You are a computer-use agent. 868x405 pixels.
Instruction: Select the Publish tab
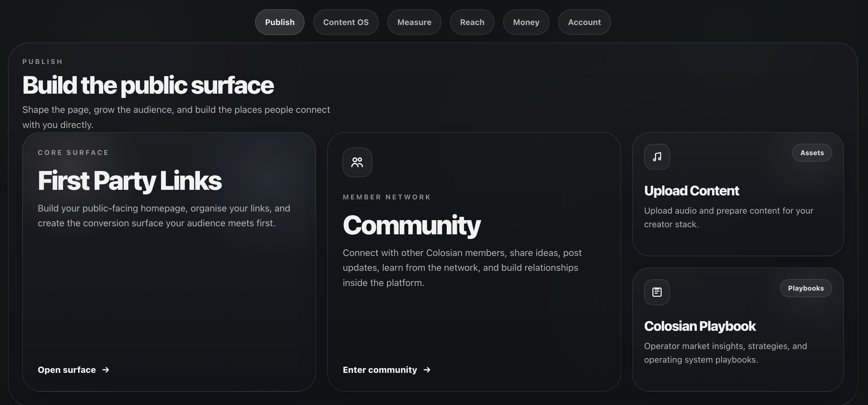tap(280, 22)
